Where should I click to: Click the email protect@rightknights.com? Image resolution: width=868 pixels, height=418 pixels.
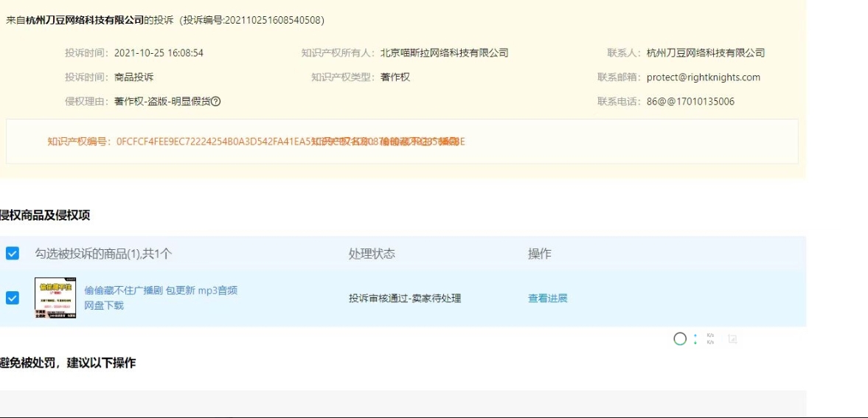tap(703, 77)
